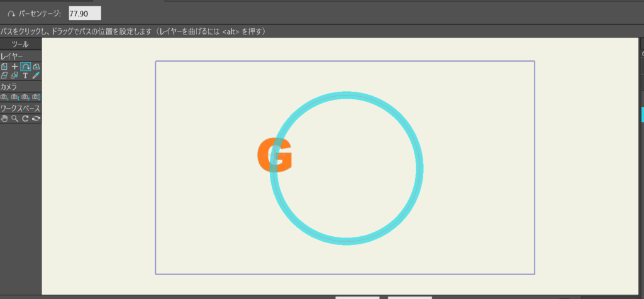Click the ツール panel header
Screen dimensions: 644x299
click(x=20, y=44)
